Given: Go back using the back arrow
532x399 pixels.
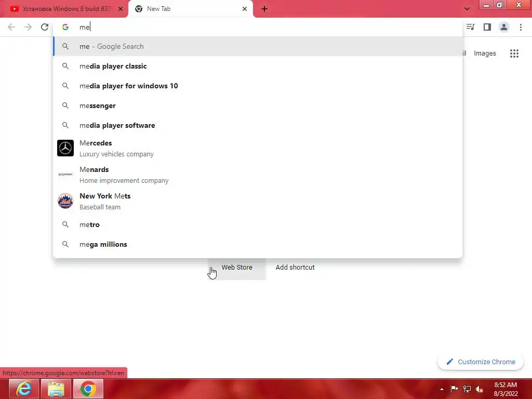Looking at the screenshot, I should pos(11,27).
